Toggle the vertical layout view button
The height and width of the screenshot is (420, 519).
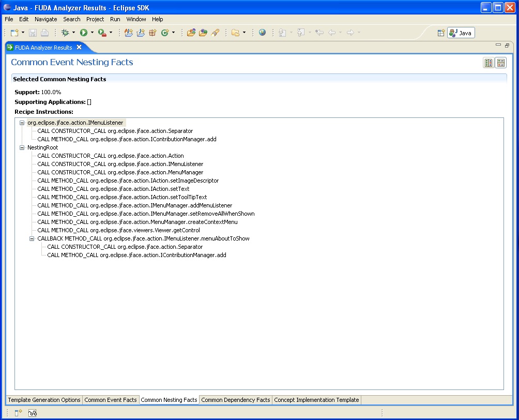point(500,63)
